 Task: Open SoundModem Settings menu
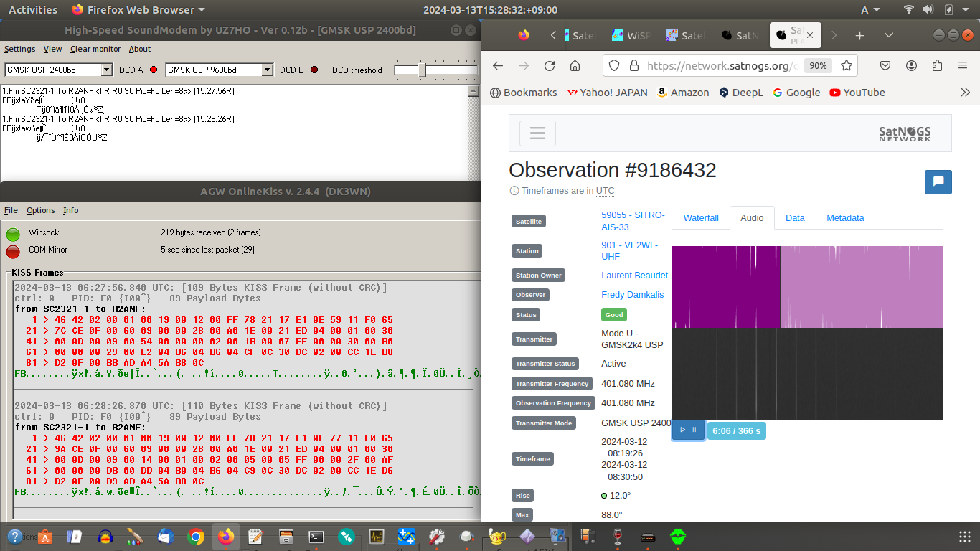(19, 49)
